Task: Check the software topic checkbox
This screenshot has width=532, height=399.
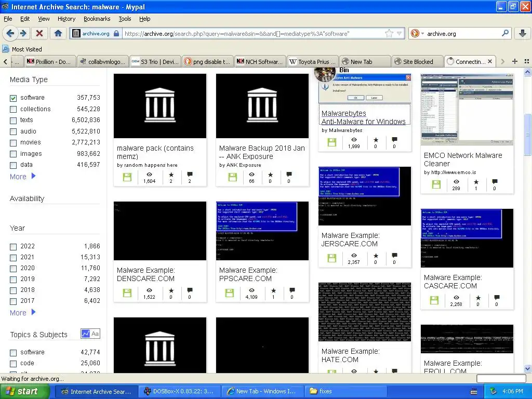Action: 13,353
